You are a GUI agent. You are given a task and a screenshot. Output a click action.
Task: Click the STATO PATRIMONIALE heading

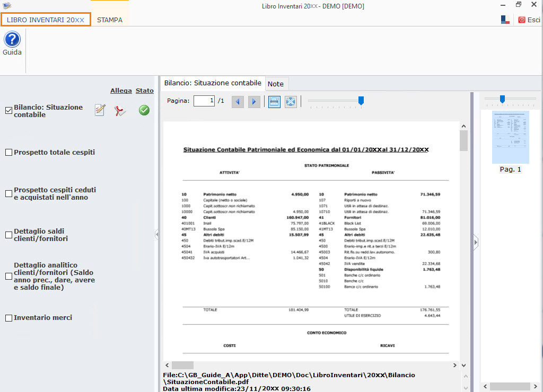tap(327, 166)
